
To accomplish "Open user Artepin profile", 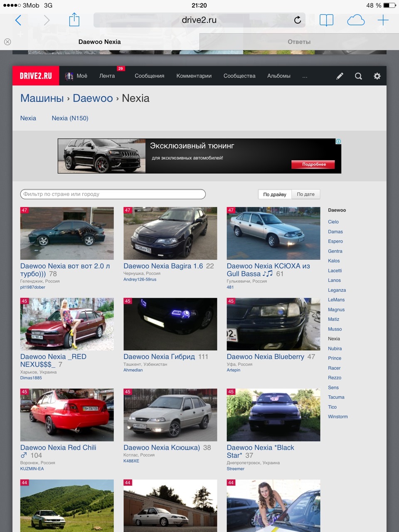I will (234, 370).
